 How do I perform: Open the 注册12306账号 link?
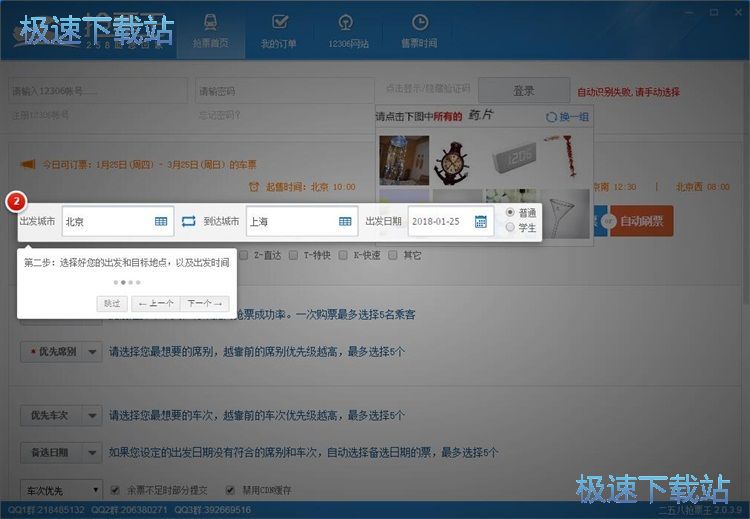40,115
